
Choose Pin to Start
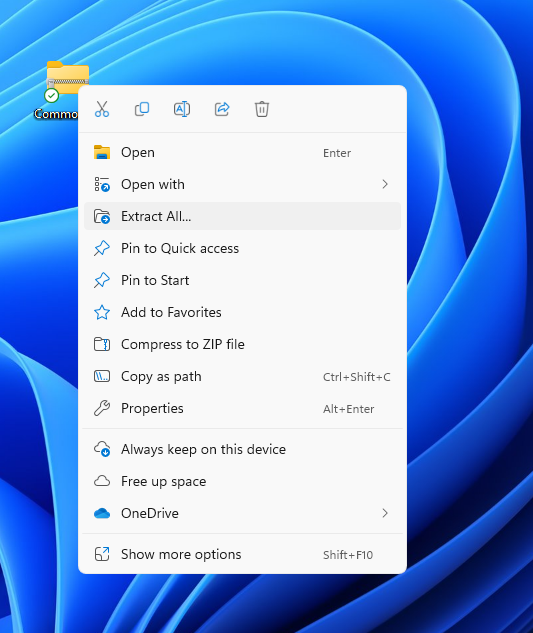click(242, 280)
